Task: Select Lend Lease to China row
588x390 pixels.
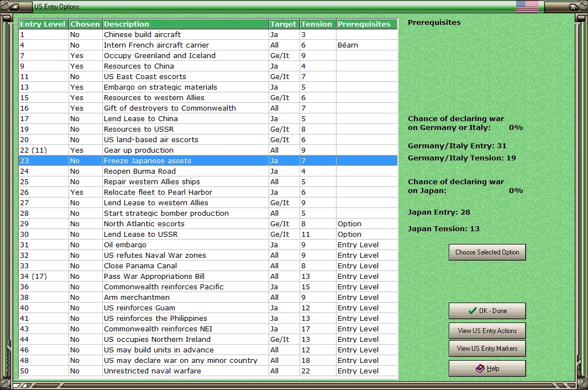Action: 208,118
